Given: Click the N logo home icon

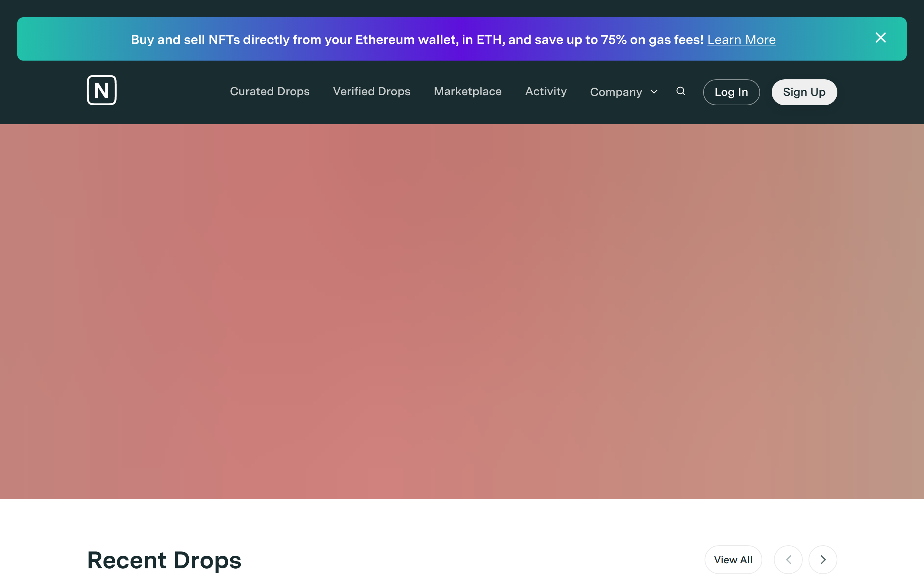Looking at the screenshot, I should (x=101, y=91).
